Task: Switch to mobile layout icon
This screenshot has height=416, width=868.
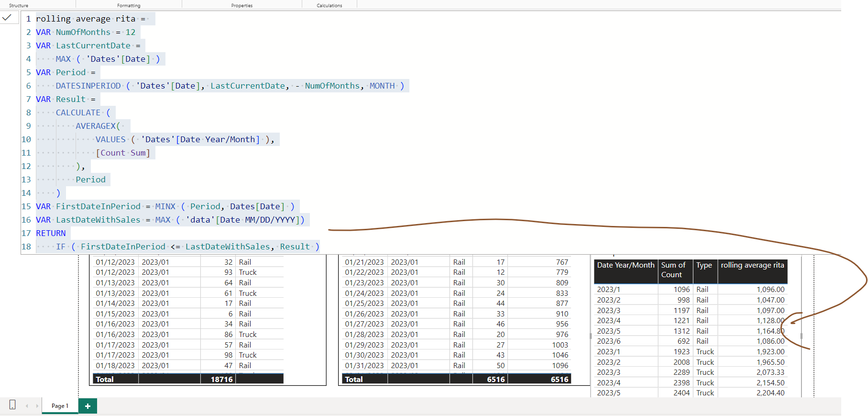Action: [12, 405]
